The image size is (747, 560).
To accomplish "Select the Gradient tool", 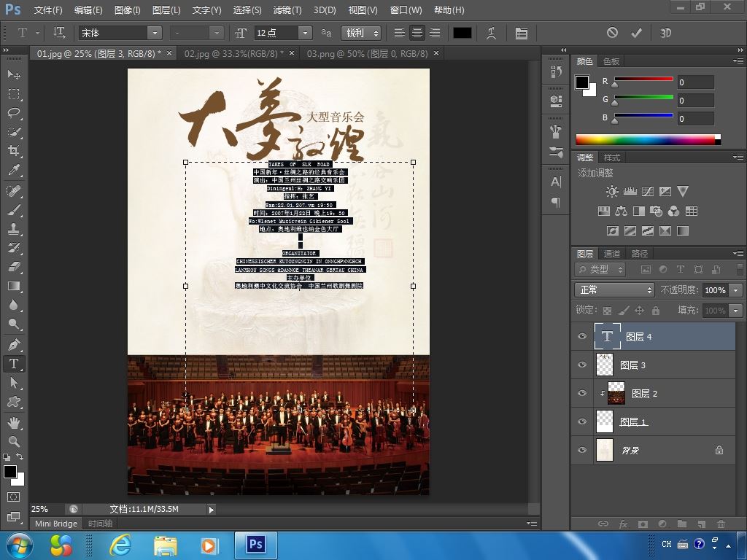I will [x=14, y=286].
